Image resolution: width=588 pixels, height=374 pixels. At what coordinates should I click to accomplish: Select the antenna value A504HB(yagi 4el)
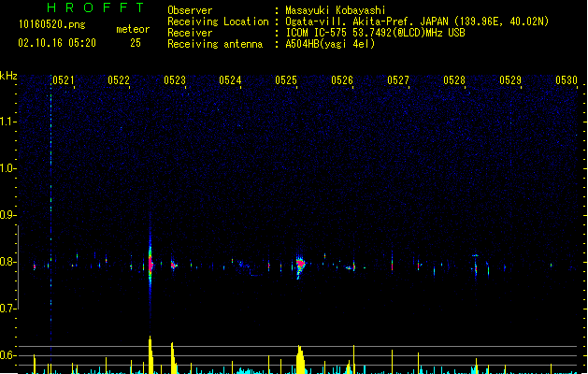pyautogui.click(x=330, y=44)
